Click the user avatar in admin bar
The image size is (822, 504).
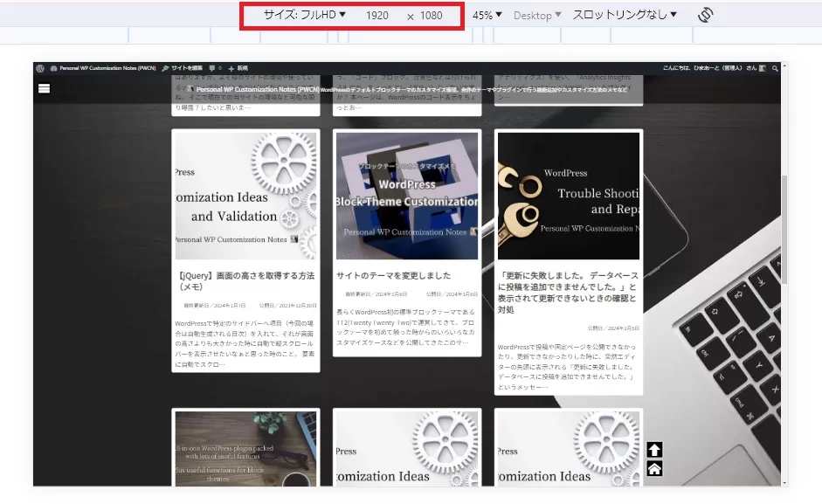(x=763, y=68)
